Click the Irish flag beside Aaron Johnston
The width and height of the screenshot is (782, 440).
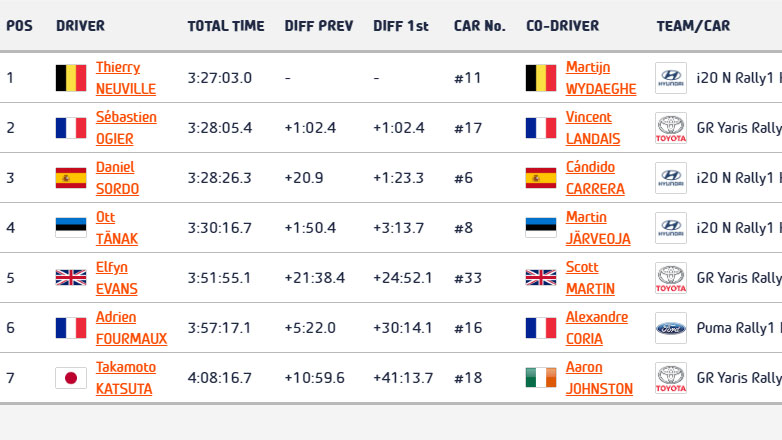540,378
